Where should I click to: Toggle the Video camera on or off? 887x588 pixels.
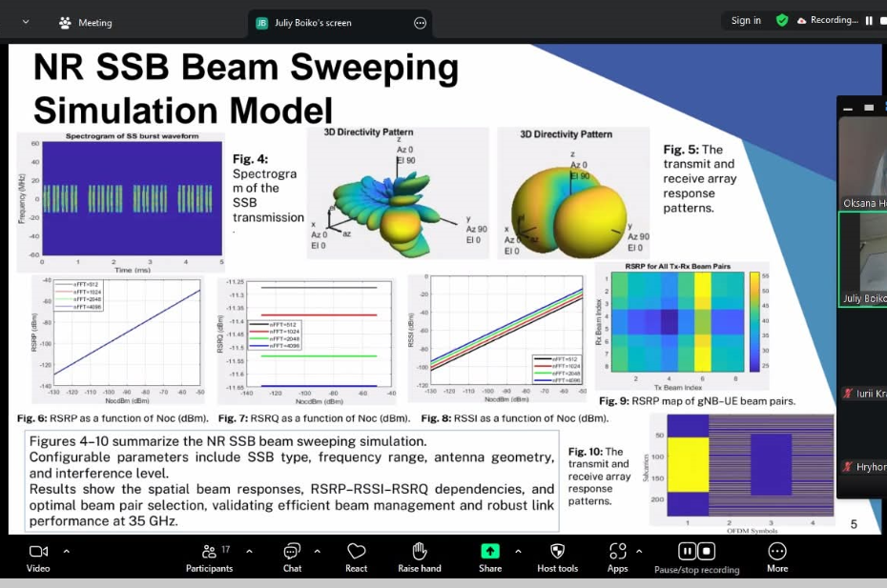(x=38, y=552)
